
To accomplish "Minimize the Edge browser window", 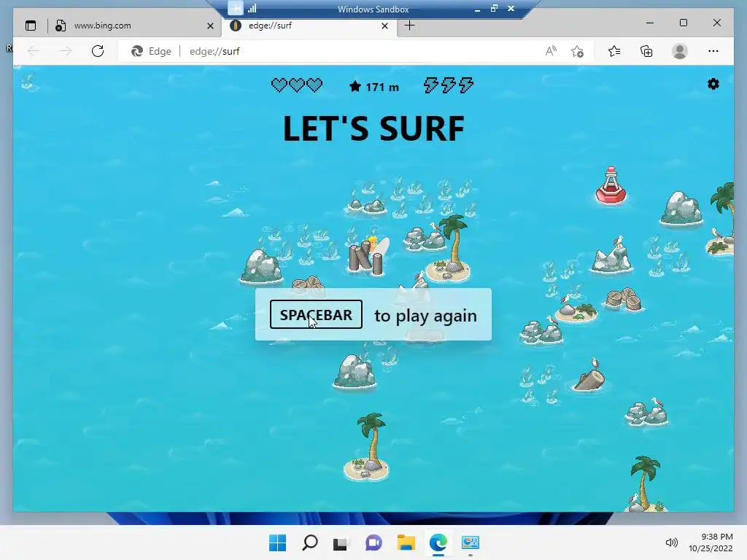I will click(x=650, y=23).
